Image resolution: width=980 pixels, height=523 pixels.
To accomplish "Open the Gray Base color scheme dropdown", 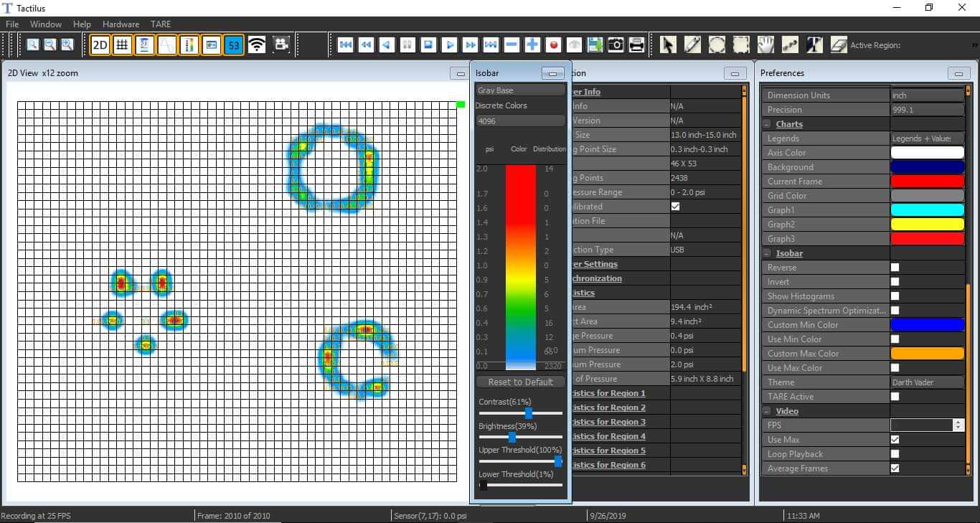I will (x=520, y=90).
